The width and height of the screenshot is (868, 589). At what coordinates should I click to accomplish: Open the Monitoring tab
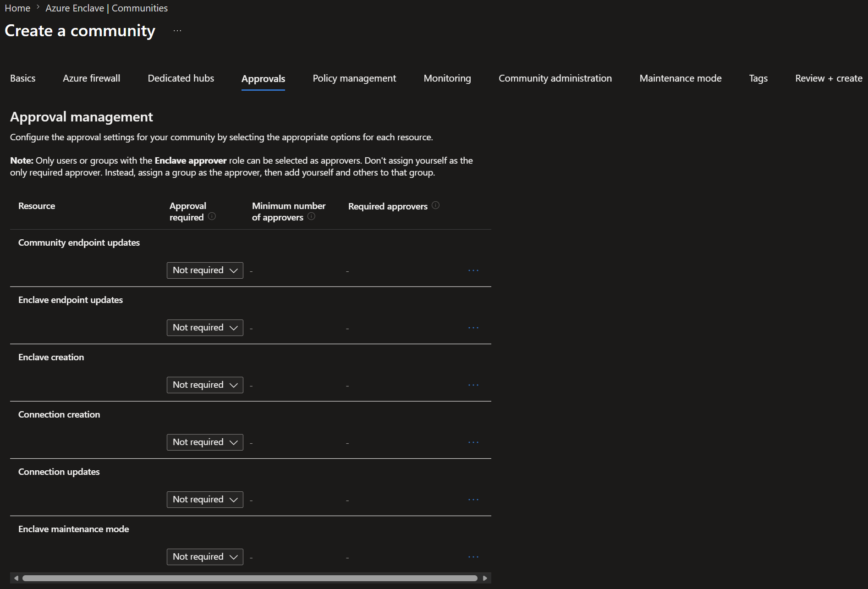[447, 78]
